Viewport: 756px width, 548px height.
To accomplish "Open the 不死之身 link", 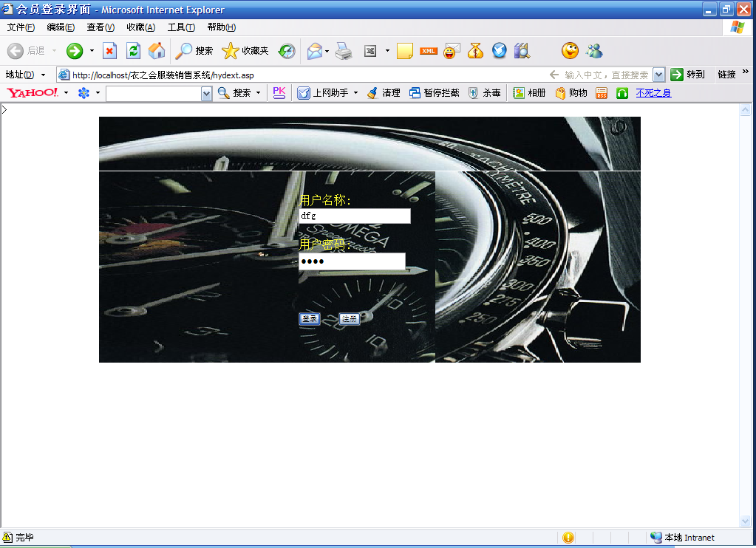I will pyautogui.click(x=653, y=92).
